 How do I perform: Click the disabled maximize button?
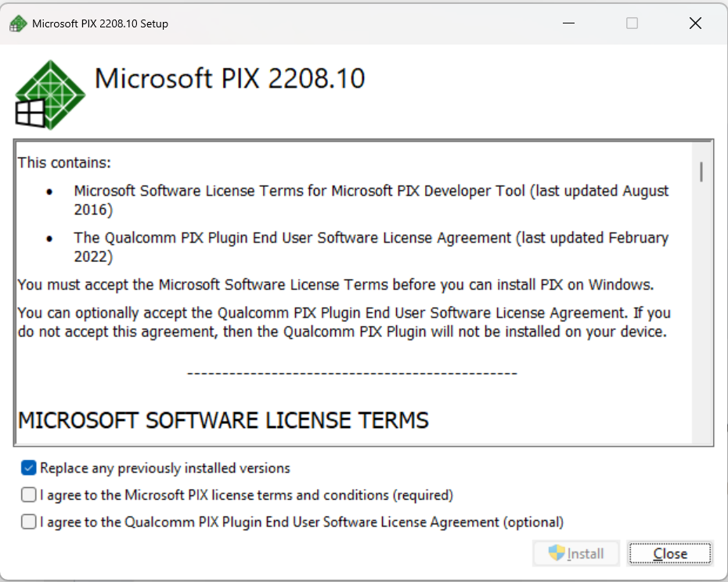632,23
